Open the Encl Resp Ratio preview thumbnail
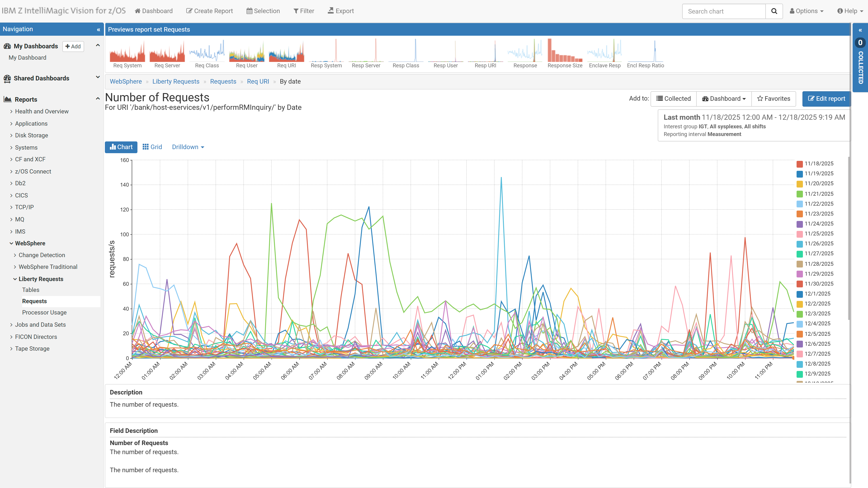 (645, 54)
